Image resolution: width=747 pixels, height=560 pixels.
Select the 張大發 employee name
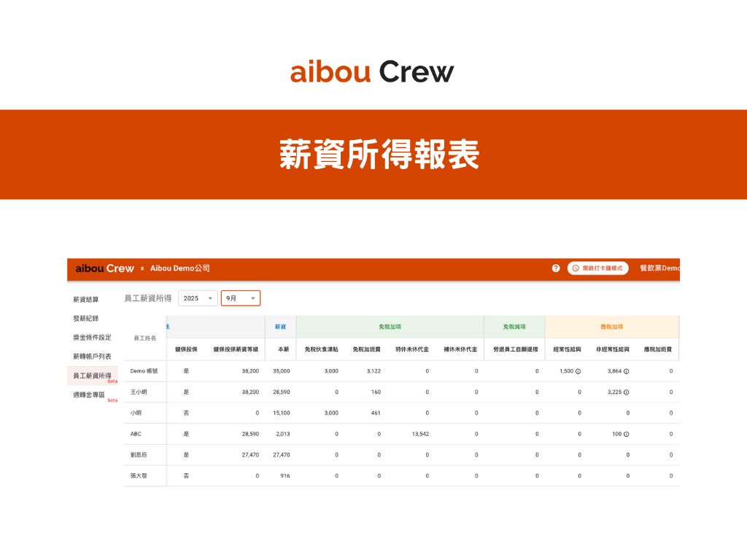pos(139,475)
